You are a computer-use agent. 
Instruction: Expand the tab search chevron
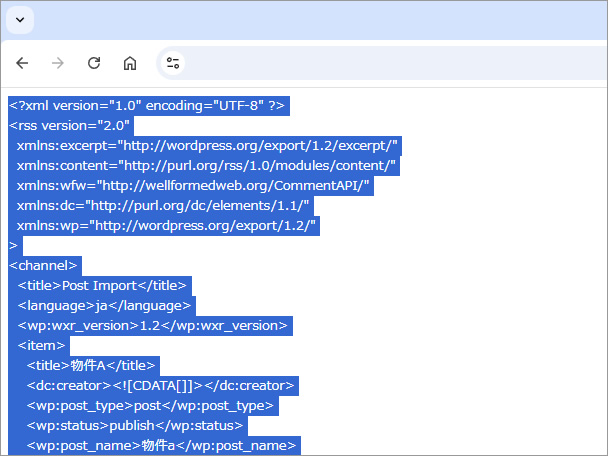tap(19, 19)
